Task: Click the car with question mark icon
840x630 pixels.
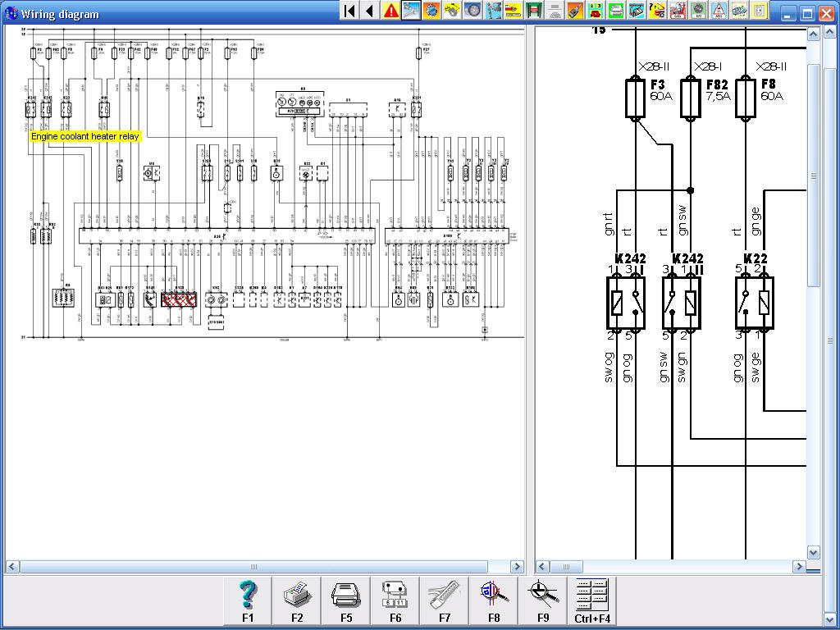Action: point(657,11)
